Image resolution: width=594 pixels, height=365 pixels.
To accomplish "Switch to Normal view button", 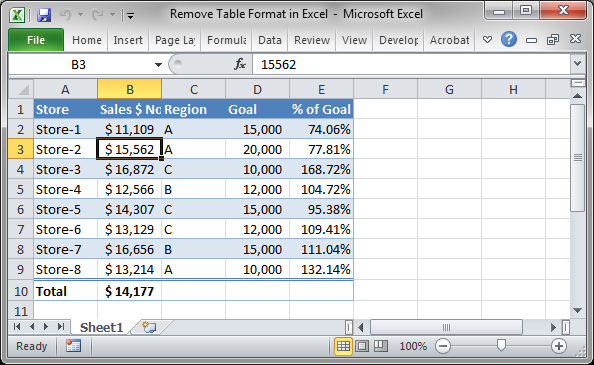I will (x=343, y=346).
